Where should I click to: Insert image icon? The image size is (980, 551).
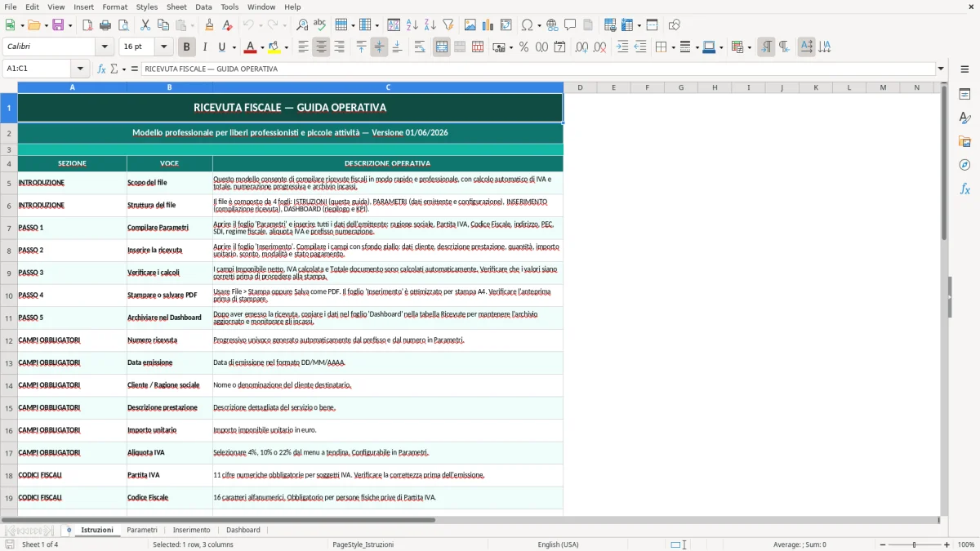point(470,25)
